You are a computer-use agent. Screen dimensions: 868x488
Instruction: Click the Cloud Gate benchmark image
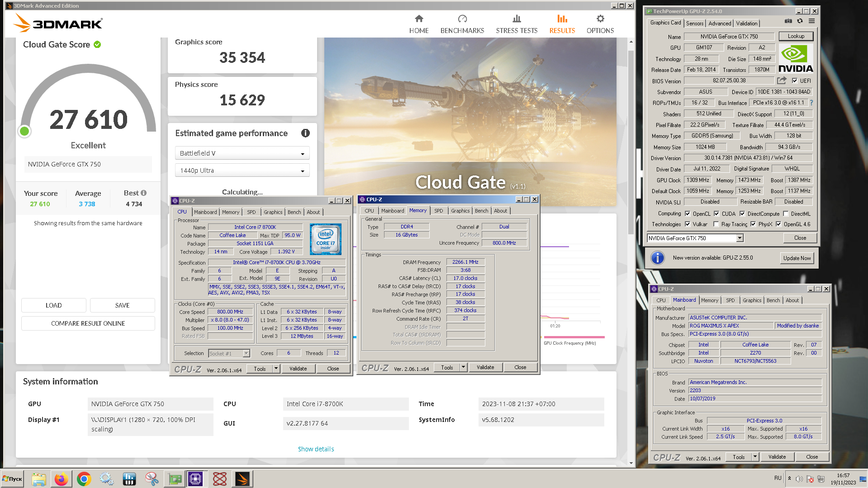(x=470, y=122)
